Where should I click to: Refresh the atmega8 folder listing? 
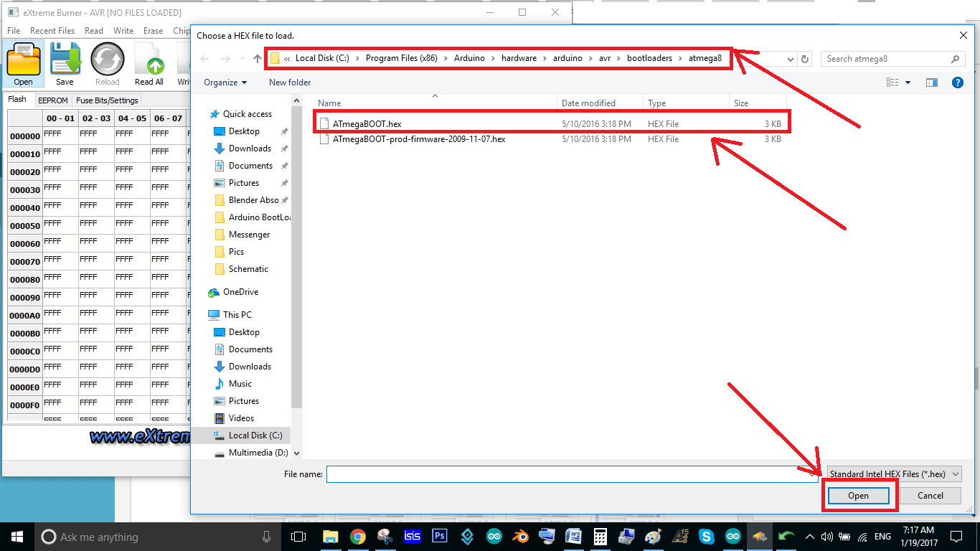click(805, 59)
